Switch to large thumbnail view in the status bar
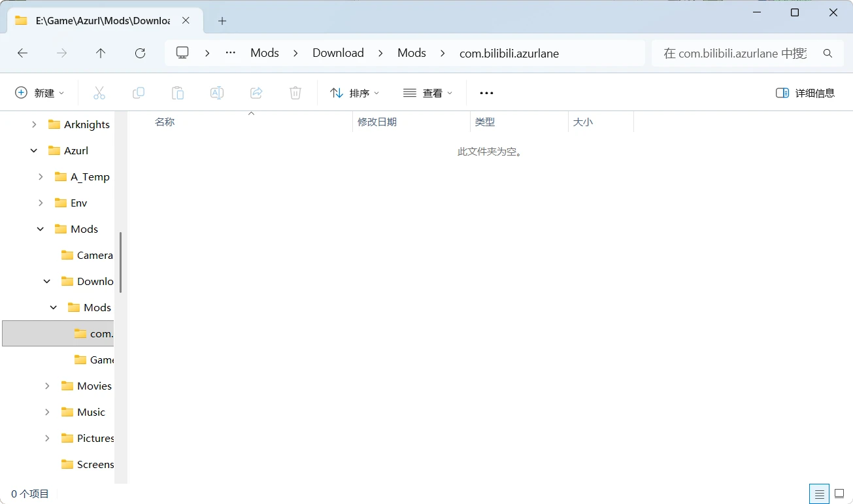853x504 pixels. click(x=839, y=494)
